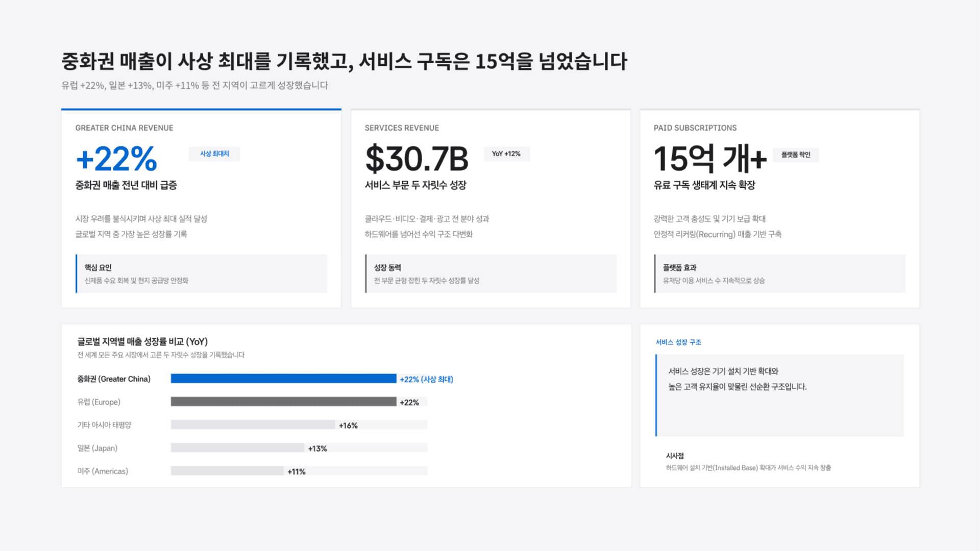
Task: Click the '플랫폼 효과' callout box
Action: pos(779,274)
